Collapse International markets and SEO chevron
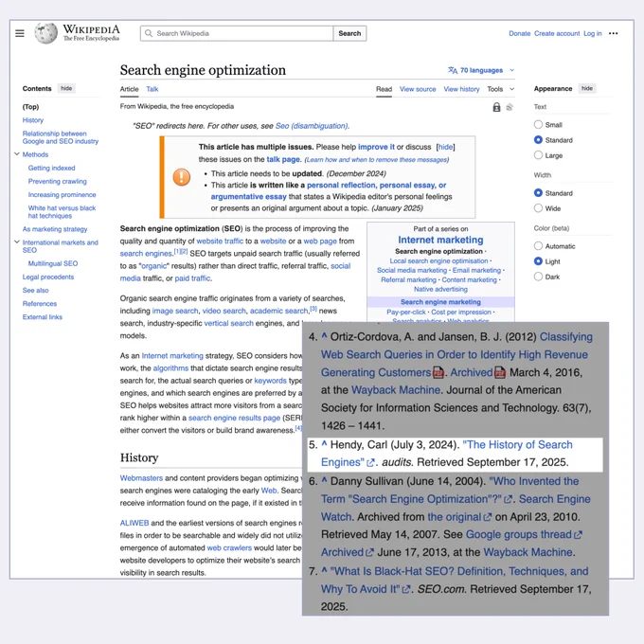Viewport: 644px width, 644px height. click(17, 241)
